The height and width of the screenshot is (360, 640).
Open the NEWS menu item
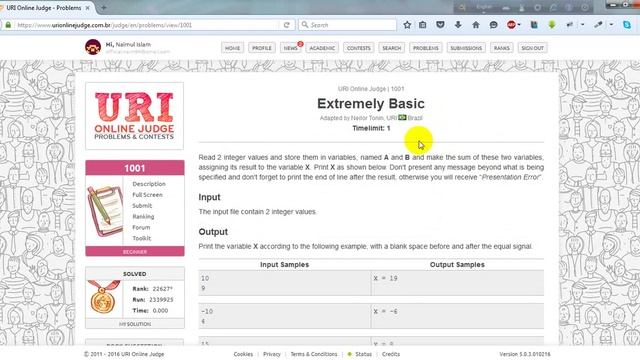click(x=291, y=48)
